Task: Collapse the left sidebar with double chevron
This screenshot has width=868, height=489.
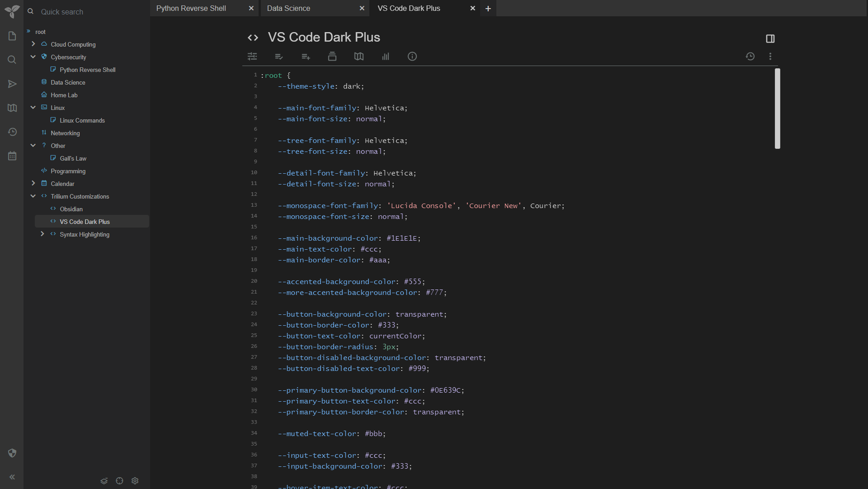Action: click(x=12, y=477)
